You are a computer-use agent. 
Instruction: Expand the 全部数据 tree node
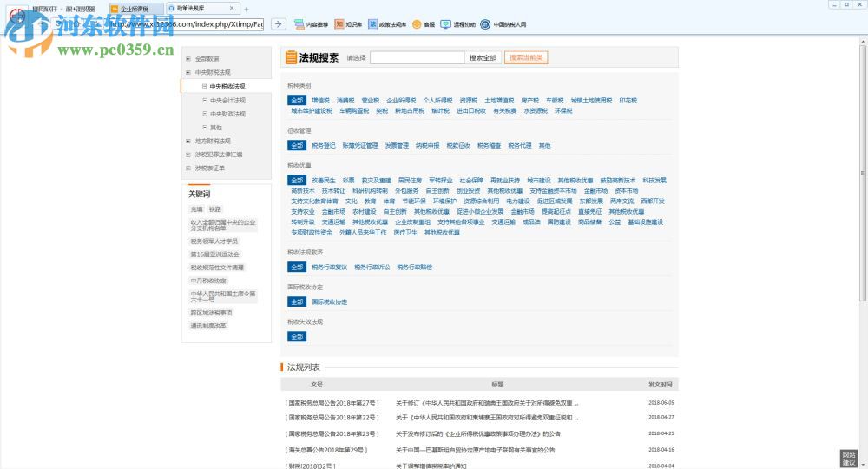pos(188,59)
